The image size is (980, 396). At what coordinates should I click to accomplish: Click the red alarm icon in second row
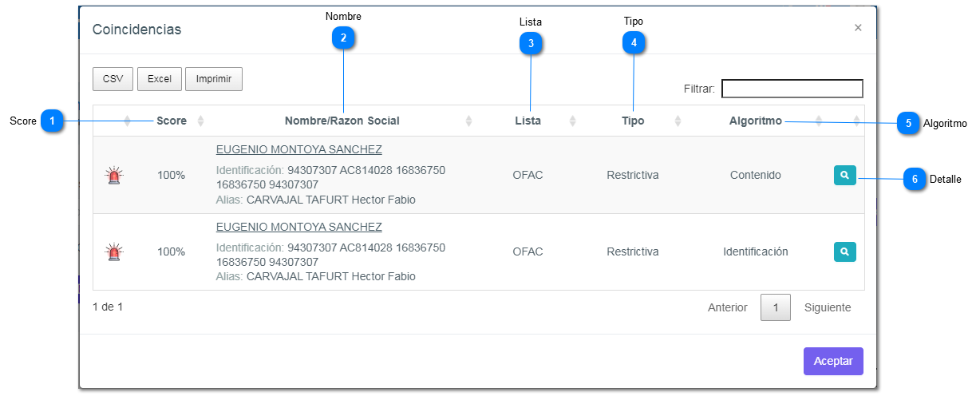coord(115,252)
